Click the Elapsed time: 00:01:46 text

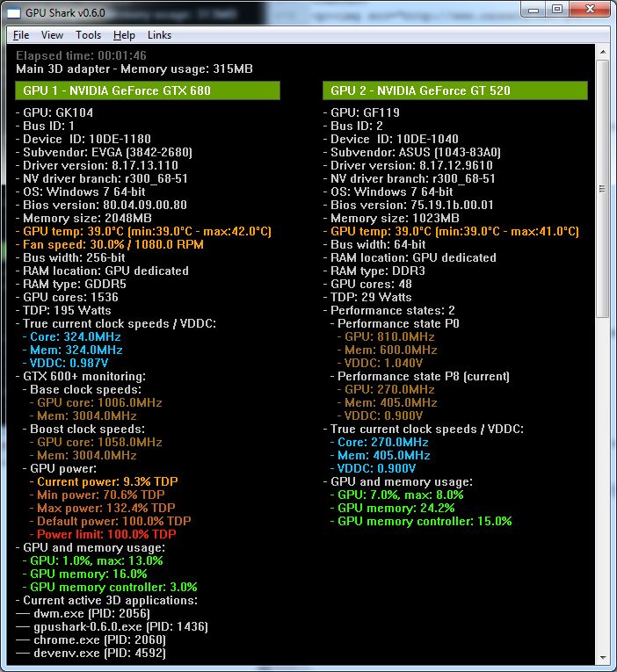81,55
